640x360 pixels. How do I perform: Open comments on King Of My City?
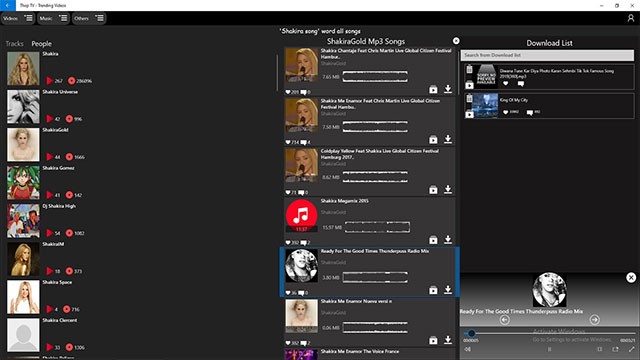tap(530, 113)
